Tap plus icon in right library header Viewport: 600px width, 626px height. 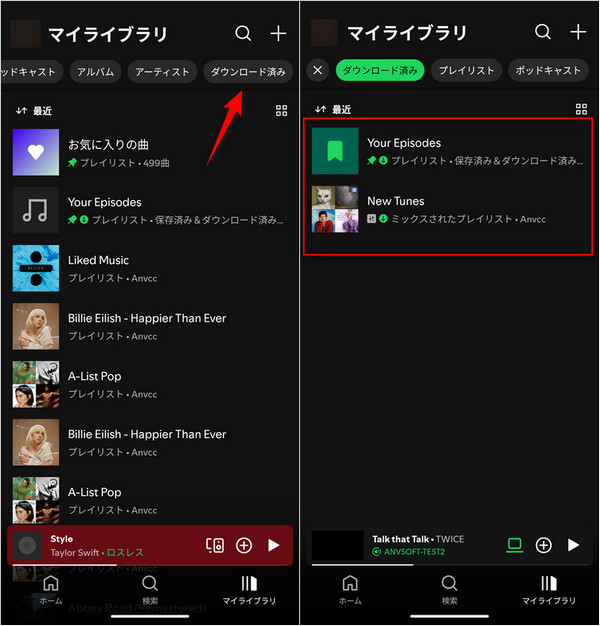coord(578,32)
